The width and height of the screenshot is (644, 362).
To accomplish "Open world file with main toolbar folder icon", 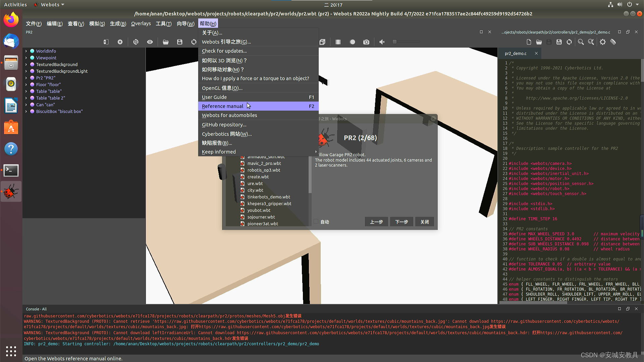I will point(166,42).
